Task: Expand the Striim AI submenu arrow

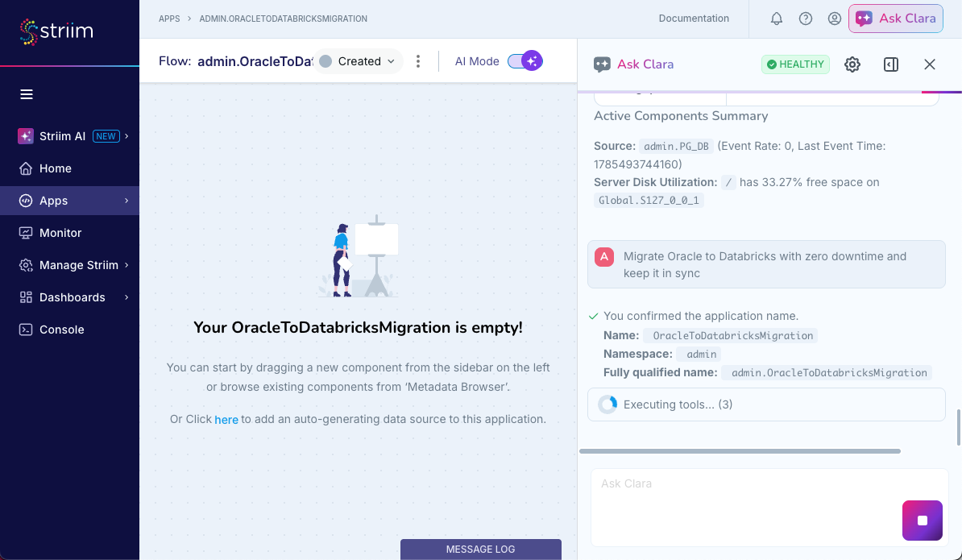Action: [127, 136]
